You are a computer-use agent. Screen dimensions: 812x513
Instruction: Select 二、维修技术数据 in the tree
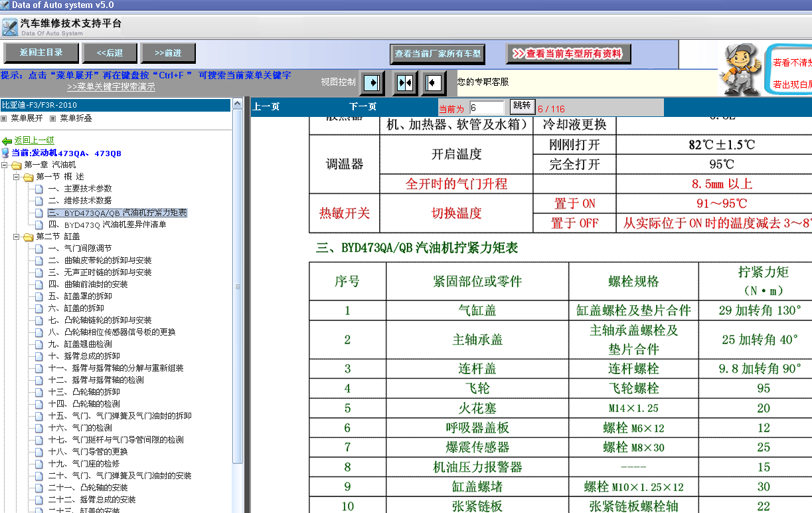[x=80, y=201]
